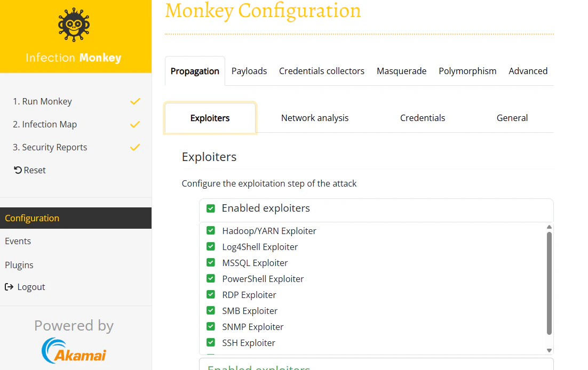Switch to the Masquerade tab
588x370 pixels.
tap(401, 71)
